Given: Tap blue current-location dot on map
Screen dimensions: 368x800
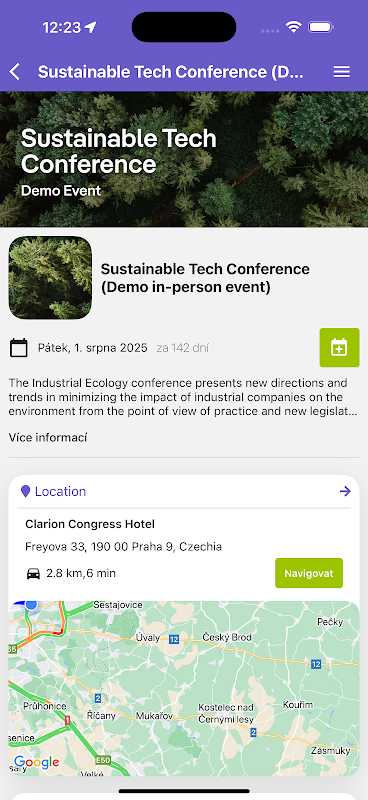Looking at the screenshot, I should [x=32, y=604].
